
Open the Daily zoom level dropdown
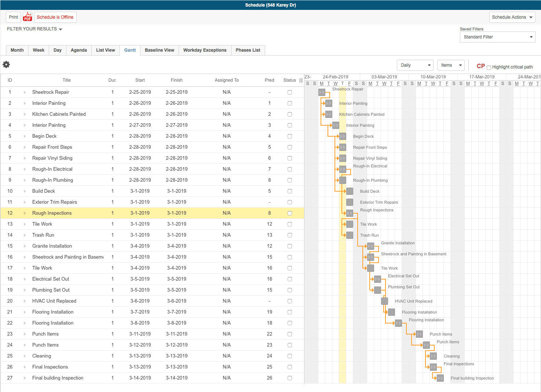415,65
